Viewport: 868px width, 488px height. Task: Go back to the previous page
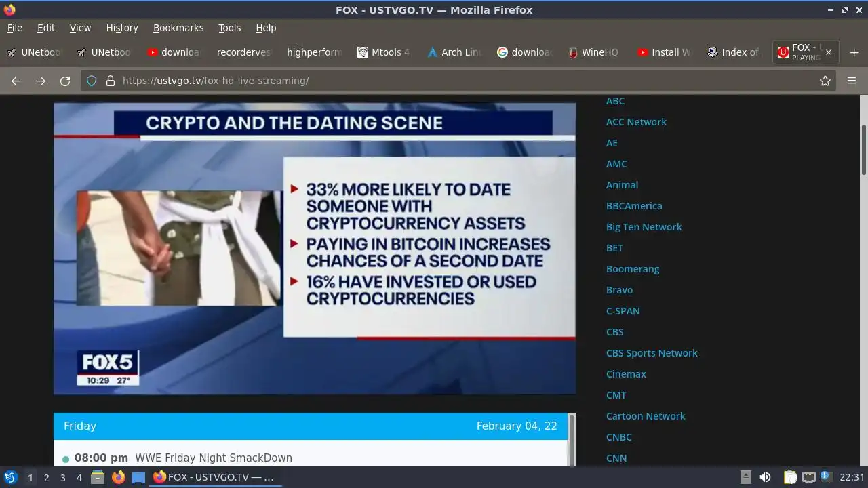(x=16, y=81)
